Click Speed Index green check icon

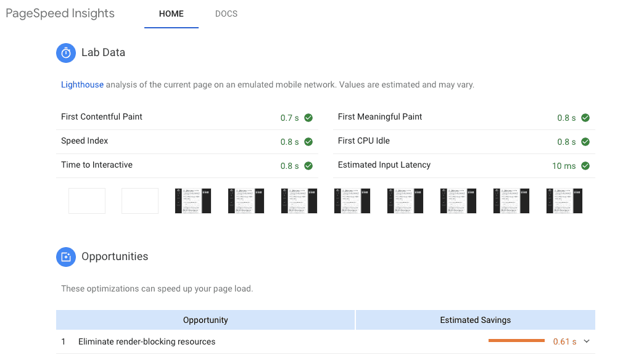308,142
